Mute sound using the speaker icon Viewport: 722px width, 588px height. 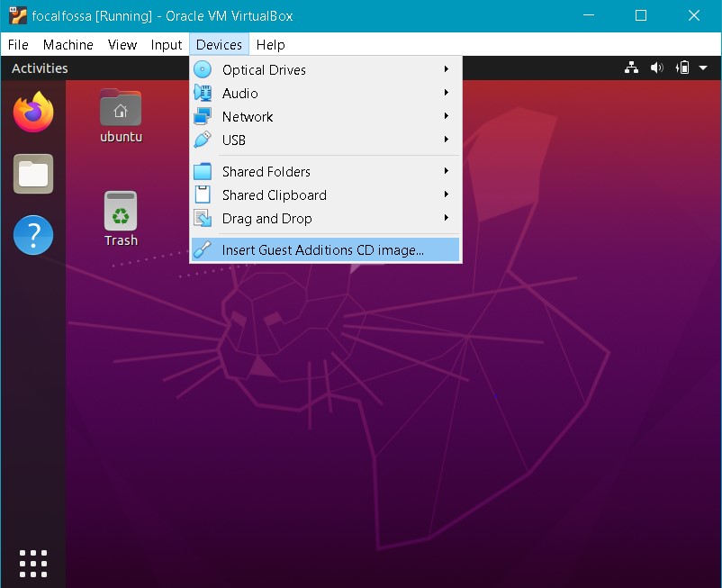click(656, 68)
